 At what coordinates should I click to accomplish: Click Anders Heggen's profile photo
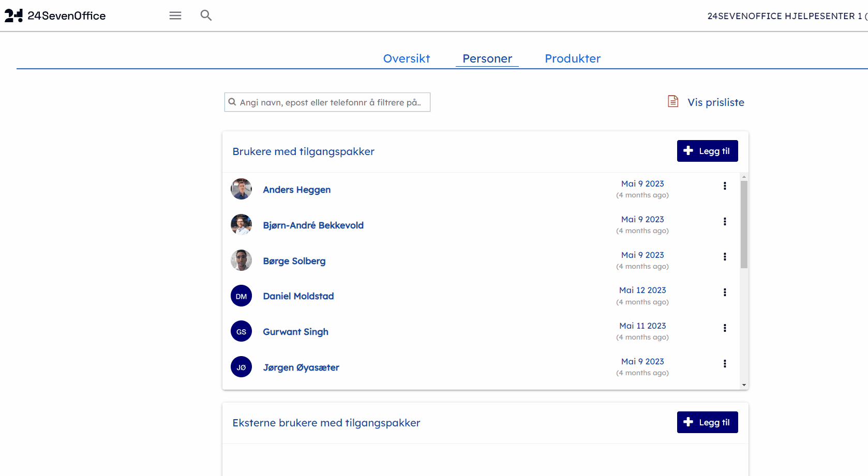point(241,189)
